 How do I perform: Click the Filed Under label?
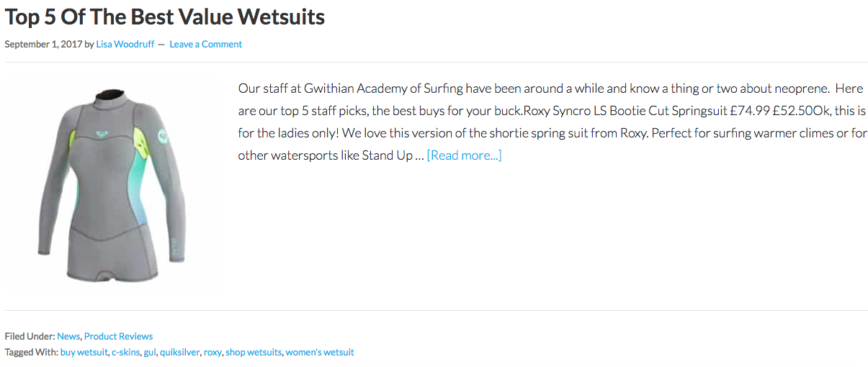click(30, 336)
